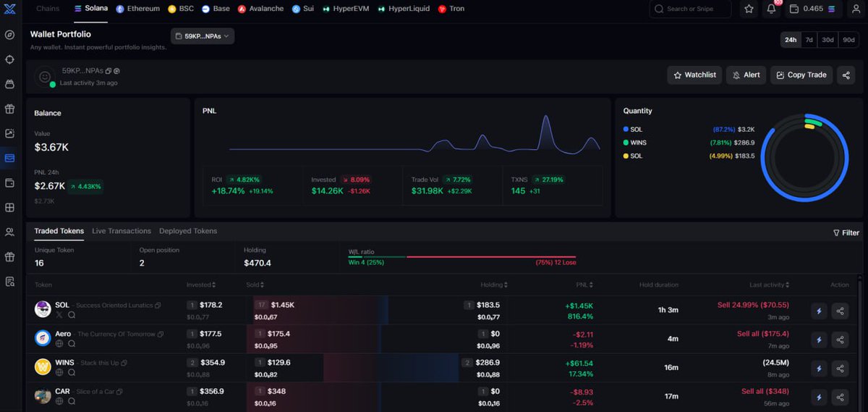Screen dimensions: 868x412
Task: Open the favorites star icon in top bar
Action: tap(750, 9)
